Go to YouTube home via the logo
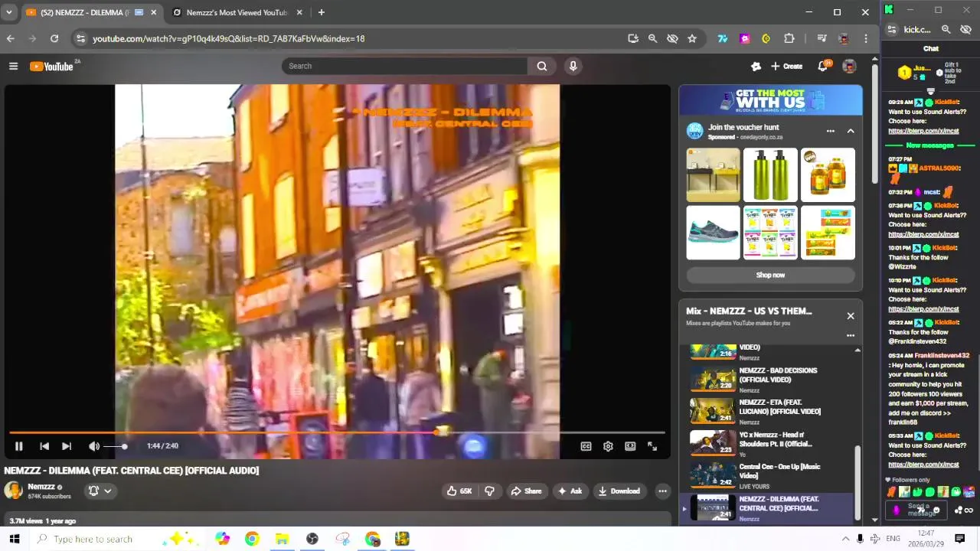Screen dimensions: 980x551 pos(52,67)
